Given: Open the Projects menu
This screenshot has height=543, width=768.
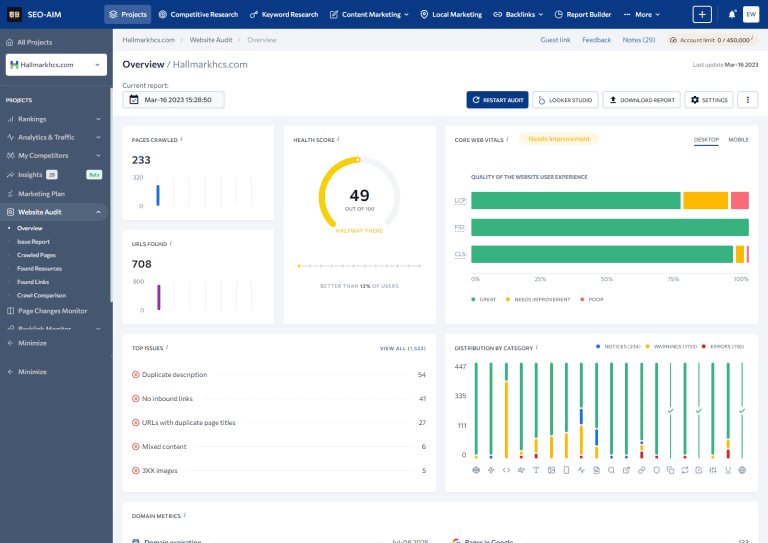Looking at the screenshot, I should tap(128, 14).
